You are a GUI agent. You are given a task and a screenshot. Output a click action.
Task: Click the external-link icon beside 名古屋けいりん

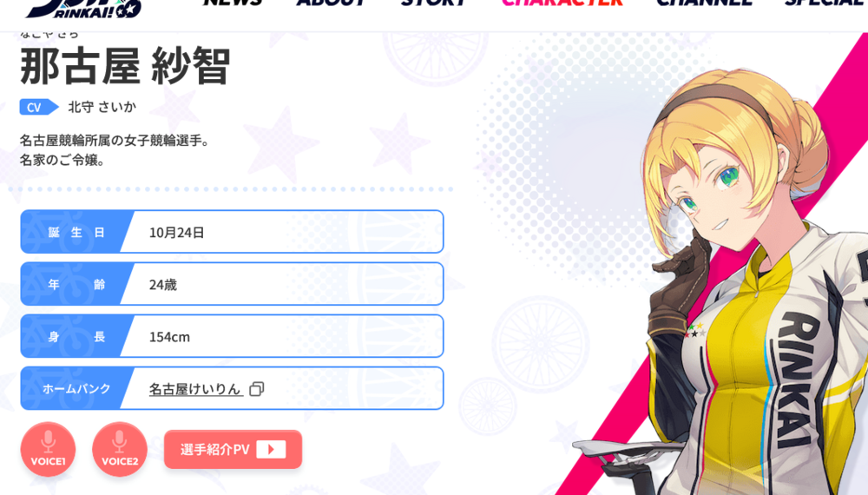pyautogui.click(x=256, y=389)
